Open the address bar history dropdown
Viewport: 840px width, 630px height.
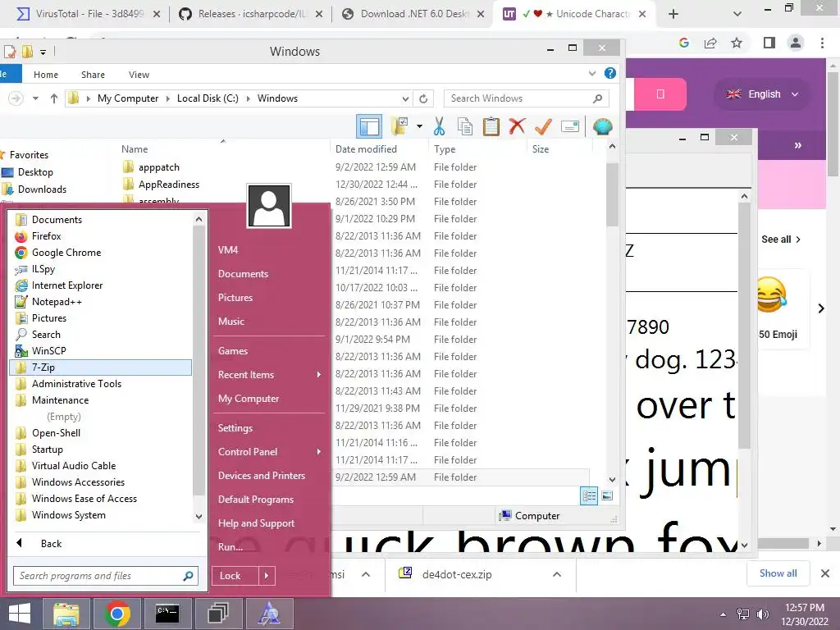[x=405, y=98]
